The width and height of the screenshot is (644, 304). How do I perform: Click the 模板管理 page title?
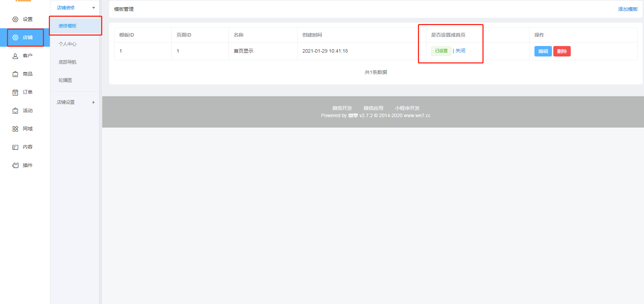pos(124,9)
